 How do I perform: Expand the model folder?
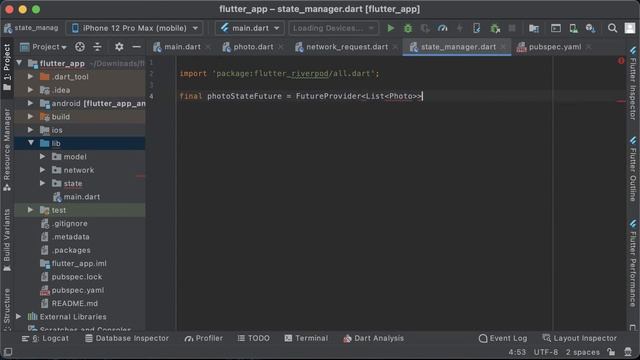42,157
